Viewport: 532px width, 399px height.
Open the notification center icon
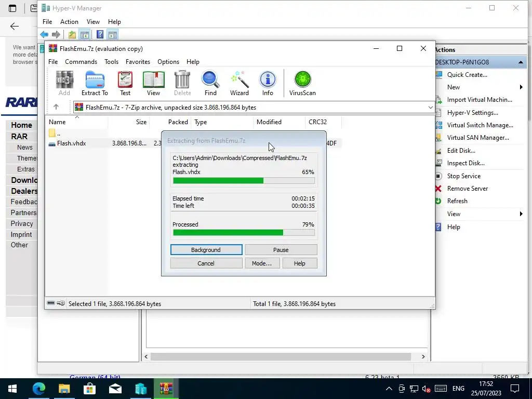[515, 389]
